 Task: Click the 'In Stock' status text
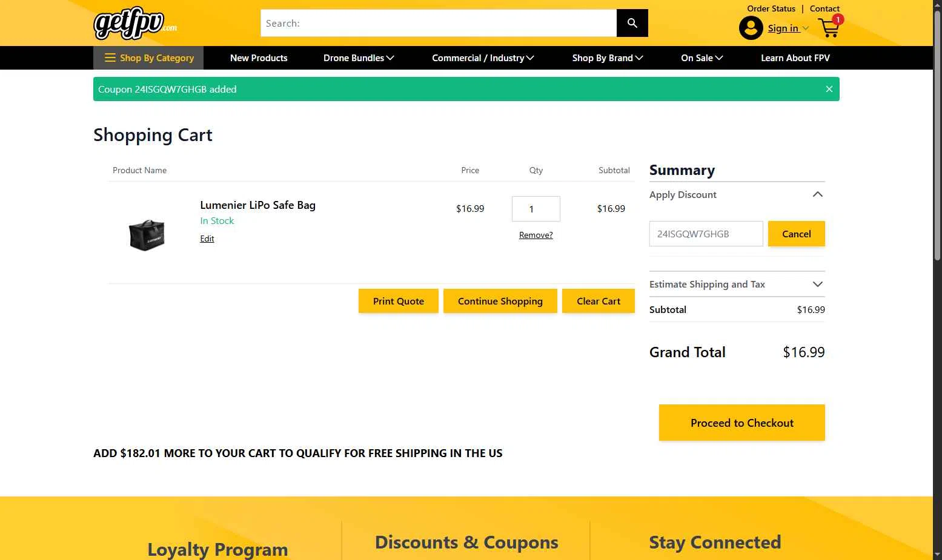[217, 221]
